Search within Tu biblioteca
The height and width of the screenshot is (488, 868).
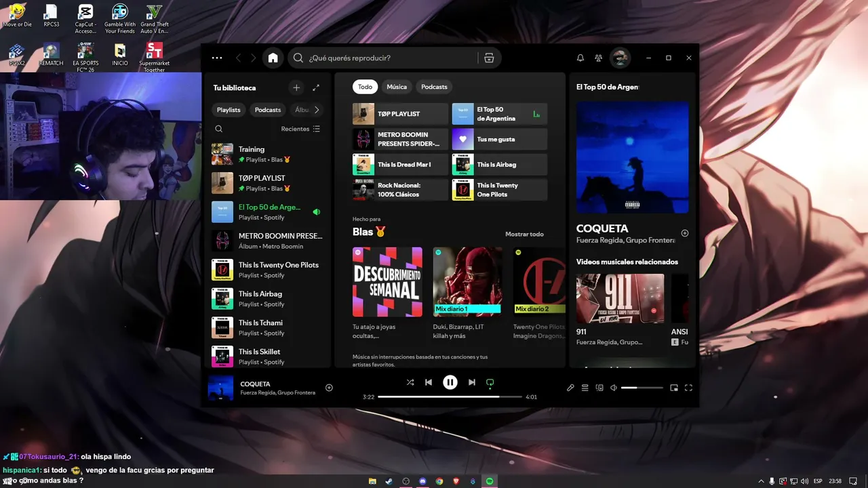pyautogui.click(x=218, y=129)
